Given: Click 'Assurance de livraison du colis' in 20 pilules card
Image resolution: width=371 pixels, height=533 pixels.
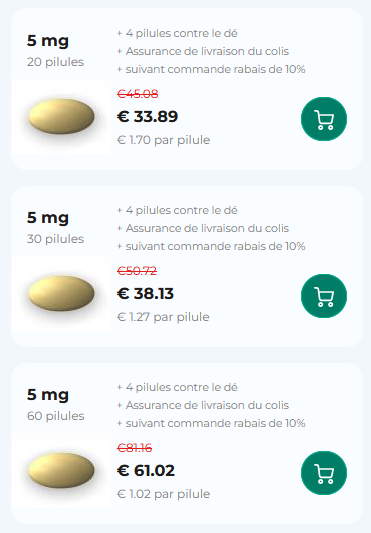Looking at the screenshot, I should pyautogui.click(x=207, y=51).
